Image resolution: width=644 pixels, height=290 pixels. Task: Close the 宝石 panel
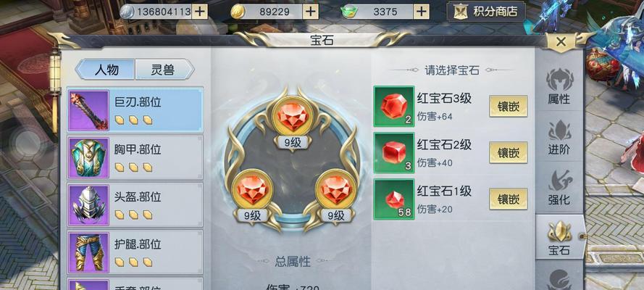pyautogui.click(x=561, y=42)
